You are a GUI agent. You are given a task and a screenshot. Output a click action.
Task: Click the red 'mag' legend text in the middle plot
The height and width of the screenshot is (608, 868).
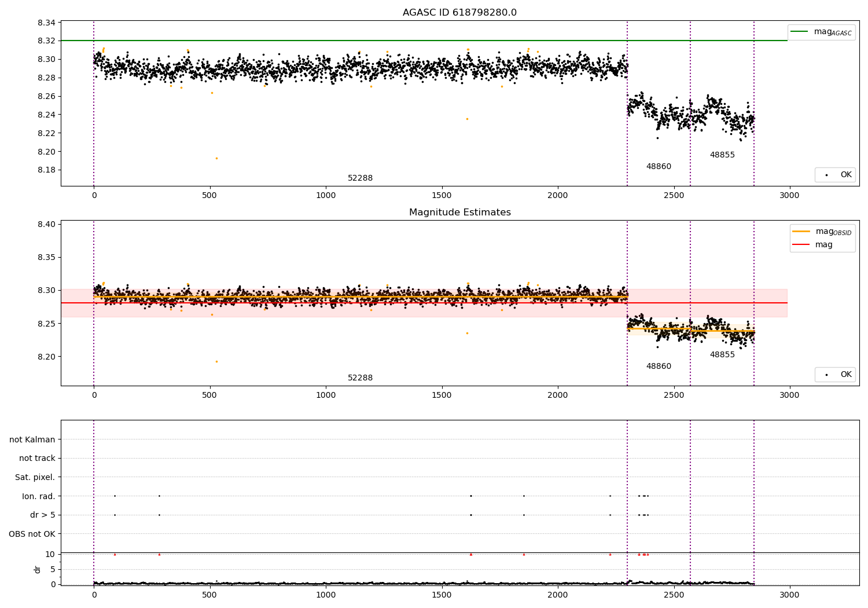(824, 245)
